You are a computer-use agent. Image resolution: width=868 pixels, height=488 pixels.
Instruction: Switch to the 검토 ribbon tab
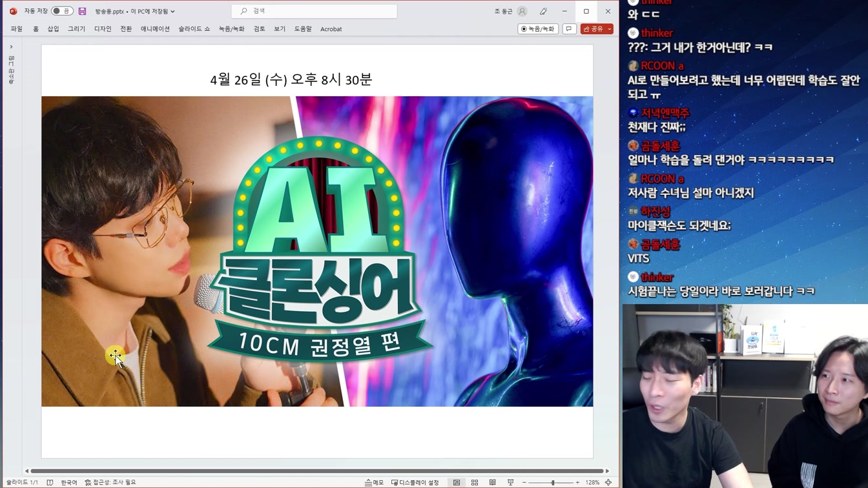(259, 29)
